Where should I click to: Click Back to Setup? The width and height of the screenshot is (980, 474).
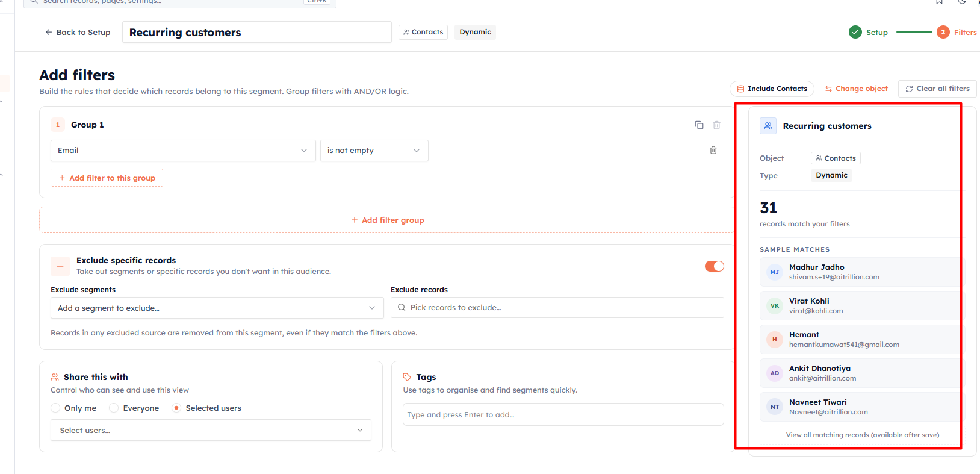pyautogui.click(x=78, y=32)
